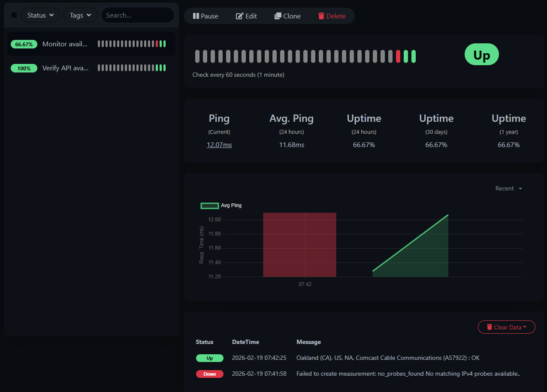Select the Verify API ava... monitor
Screen dimensions: 547x392
65,68
